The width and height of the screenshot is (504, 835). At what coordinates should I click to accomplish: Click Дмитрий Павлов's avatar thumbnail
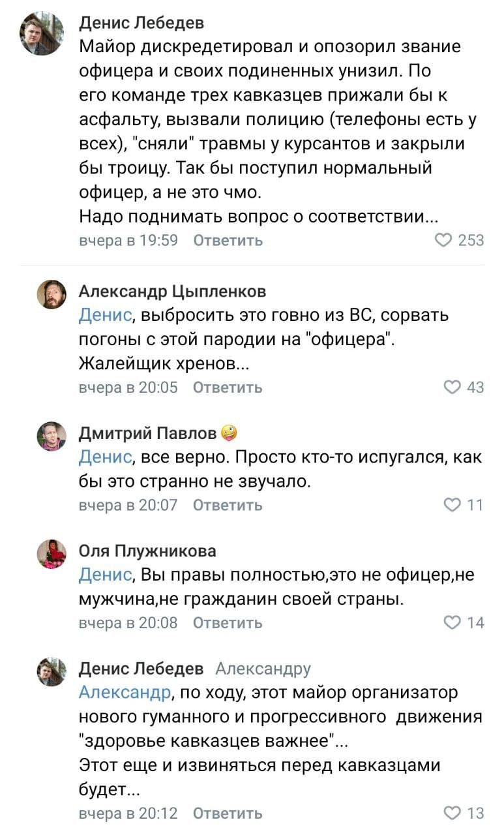pyautogui.click(x=53, y=434)
